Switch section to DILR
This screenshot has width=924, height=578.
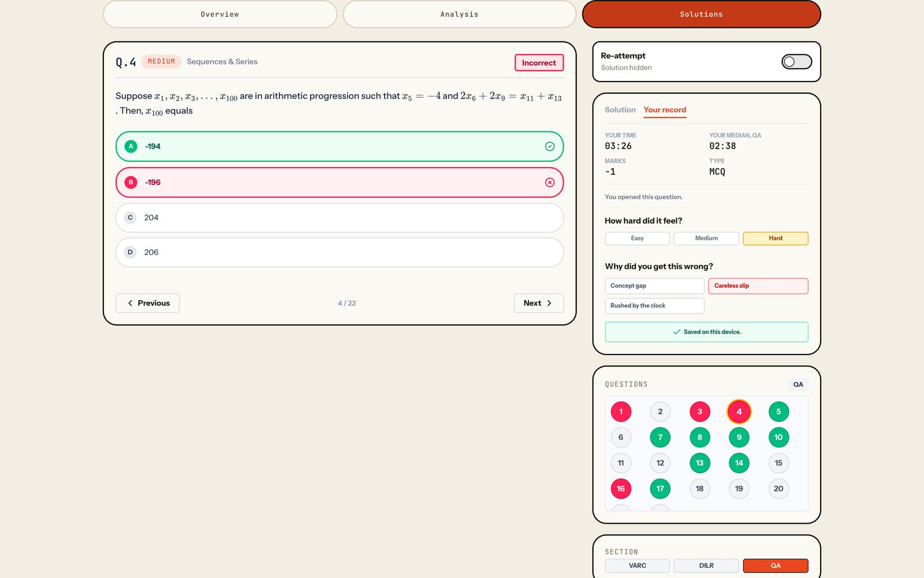point(706,566)
